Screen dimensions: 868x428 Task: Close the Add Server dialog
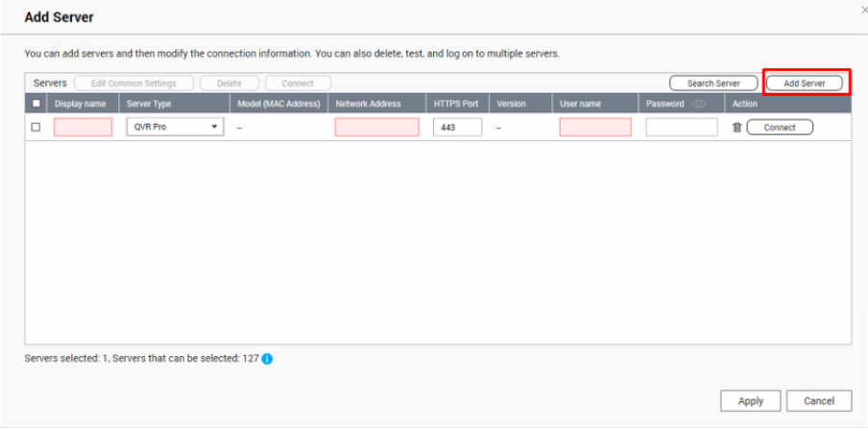[864, 10]
